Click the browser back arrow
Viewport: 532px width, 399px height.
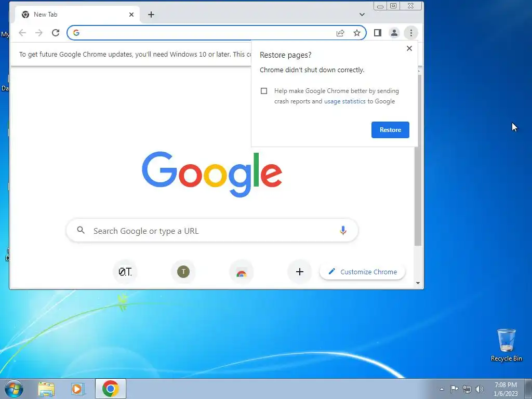pyautogui.click(x=22, y=33)
